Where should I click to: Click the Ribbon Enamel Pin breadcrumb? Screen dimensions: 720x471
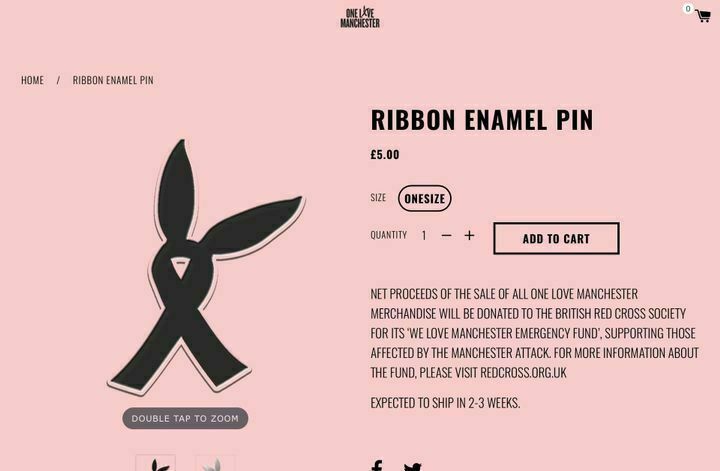(113, 80)
